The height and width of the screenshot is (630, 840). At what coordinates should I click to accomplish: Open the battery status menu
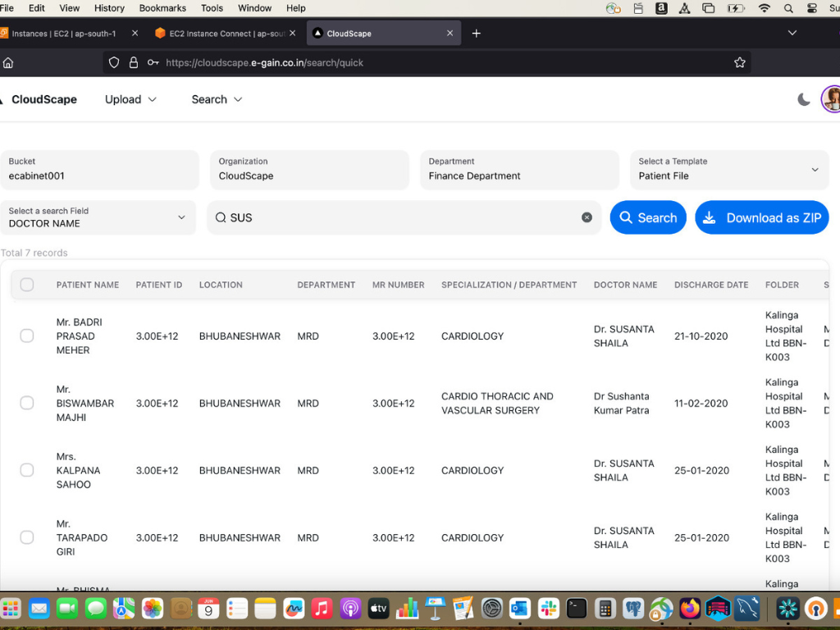(x=736, y=8)
